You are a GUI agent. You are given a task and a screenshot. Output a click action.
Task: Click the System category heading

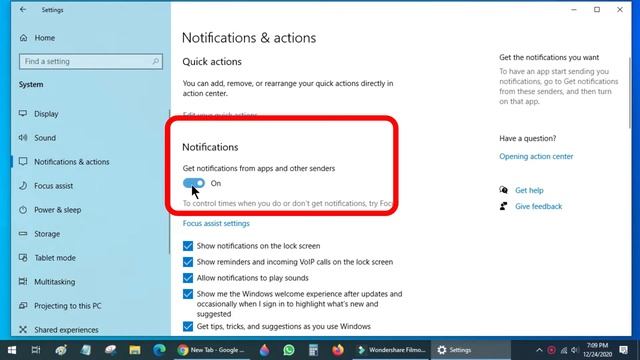coord(31,84)
